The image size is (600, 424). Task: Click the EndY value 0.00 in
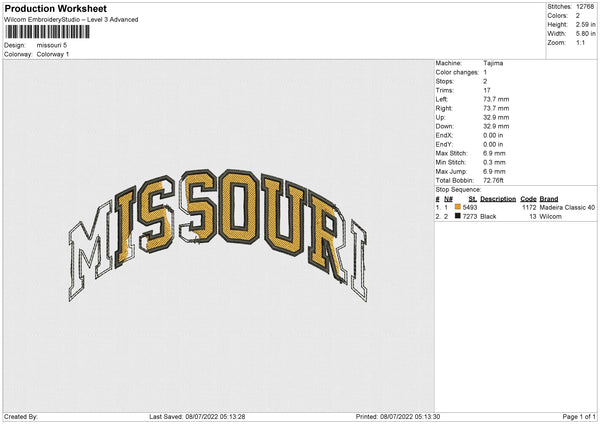click(493, 145)
